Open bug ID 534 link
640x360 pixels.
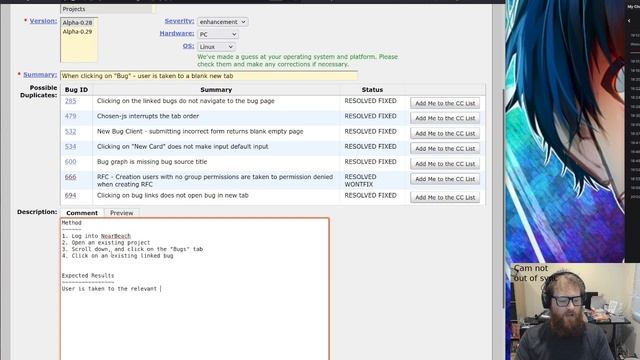tap(70, 147)
